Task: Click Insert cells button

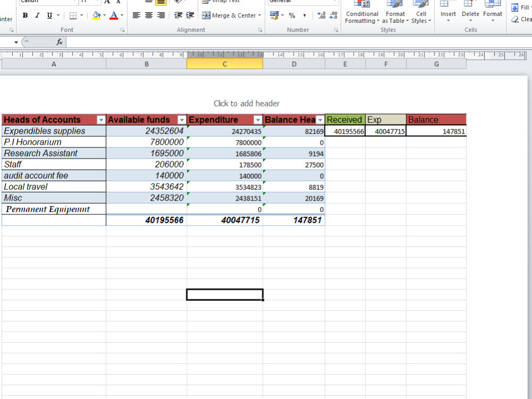Action: pos(448,12)
